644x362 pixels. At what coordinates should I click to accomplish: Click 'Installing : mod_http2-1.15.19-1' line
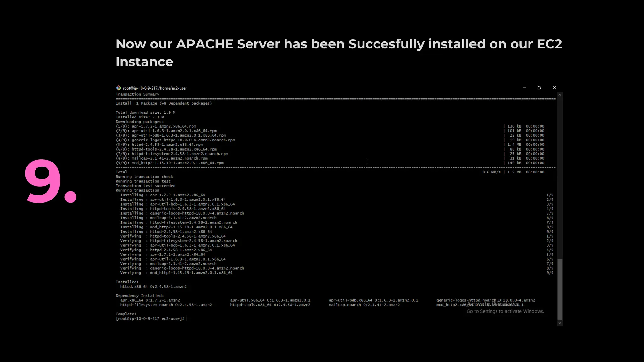pyautogui.click(x=176, y=227)
